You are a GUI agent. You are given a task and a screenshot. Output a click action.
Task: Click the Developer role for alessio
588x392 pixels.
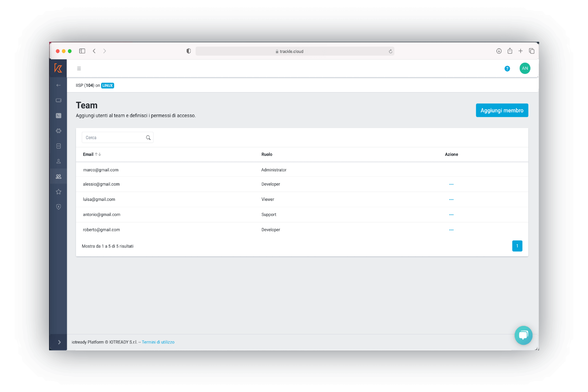pyautogui.click(x=271, y=184)
